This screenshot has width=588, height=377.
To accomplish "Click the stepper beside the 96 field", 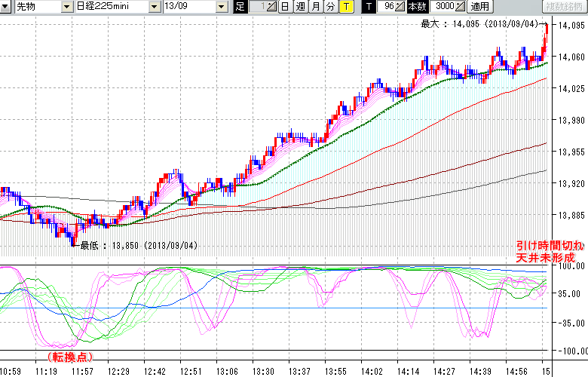I will pos(400,7).
